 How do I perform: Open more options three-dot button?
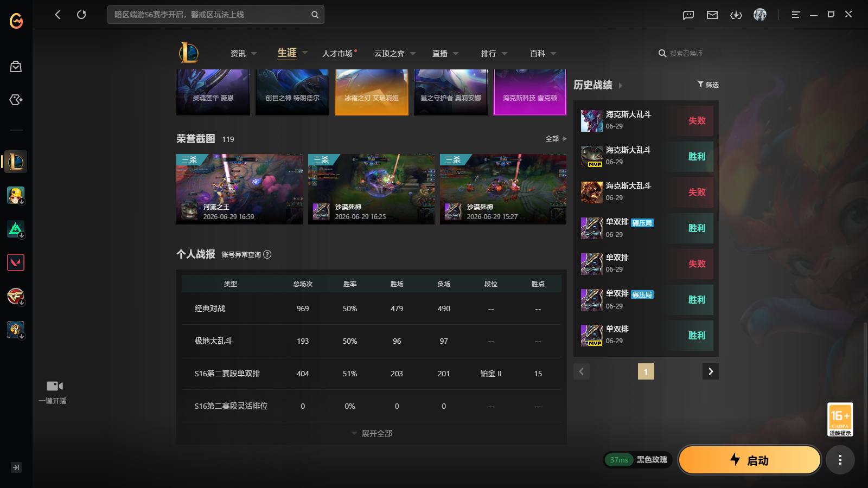pos(840,460)
